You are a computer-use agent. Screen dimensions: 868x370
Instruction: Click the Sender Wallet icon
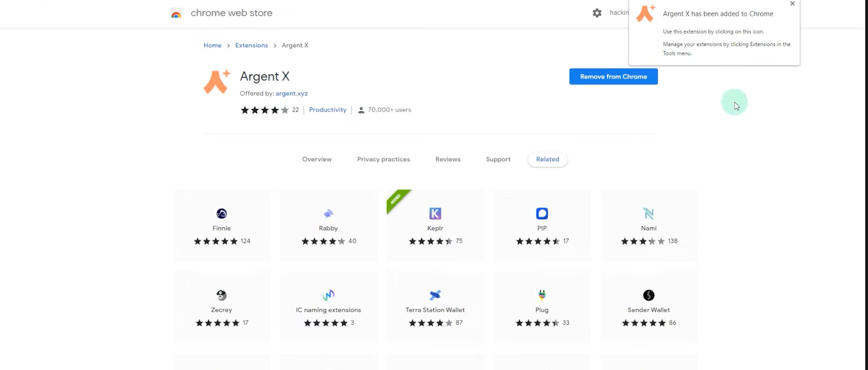pos(649,295)
